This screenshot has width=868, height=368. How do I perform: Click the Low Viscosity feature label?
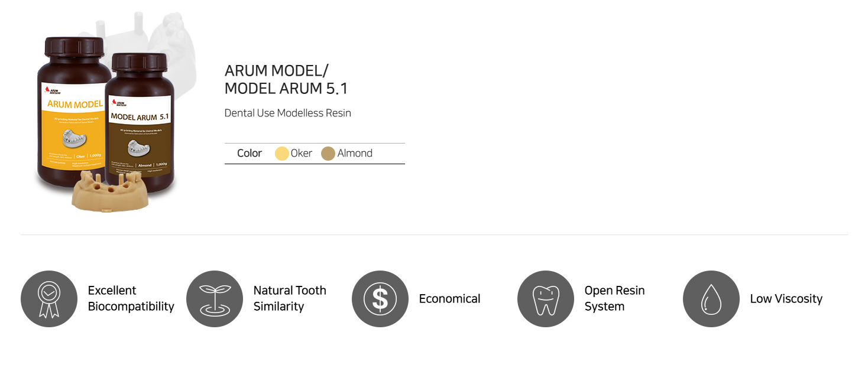pyautogui.click(x=786, y=299)
